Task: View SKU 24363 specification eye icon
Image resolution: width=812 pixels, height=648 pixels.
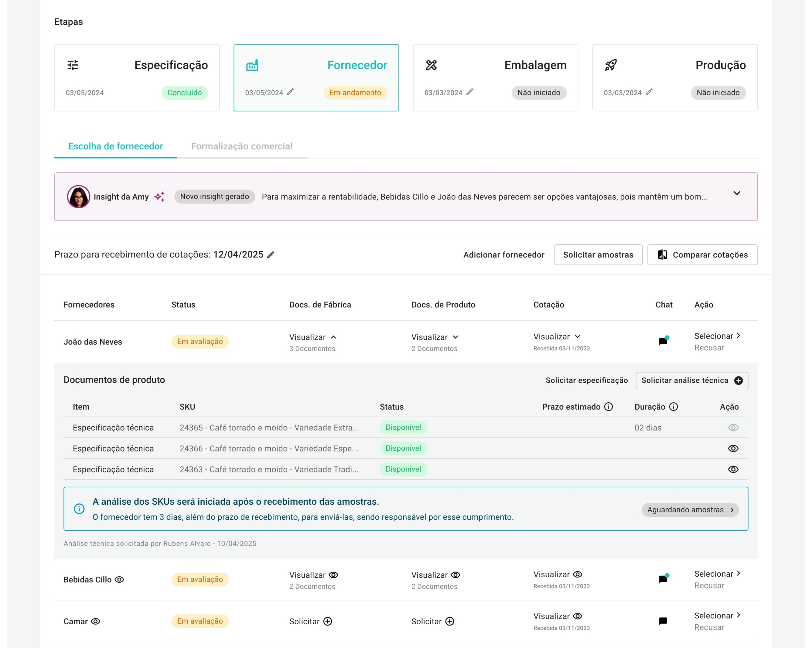Action: 733,469
